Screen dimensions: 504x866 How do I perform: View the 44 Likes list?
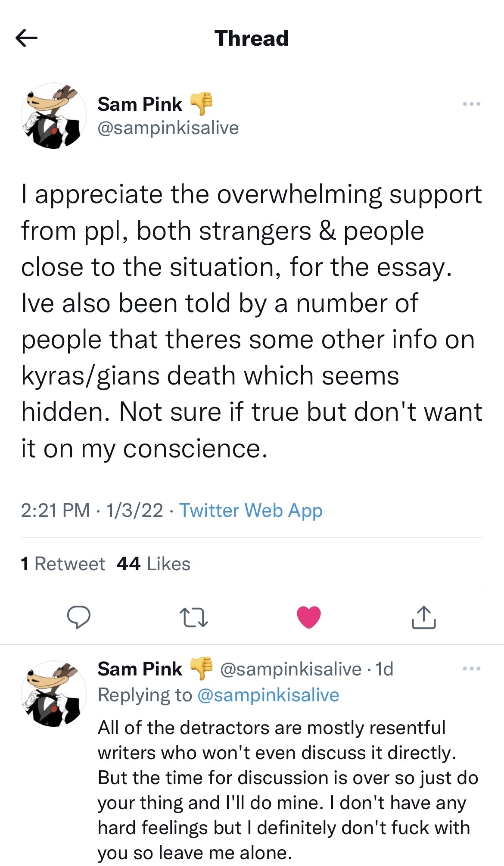[x=153, y=564]
